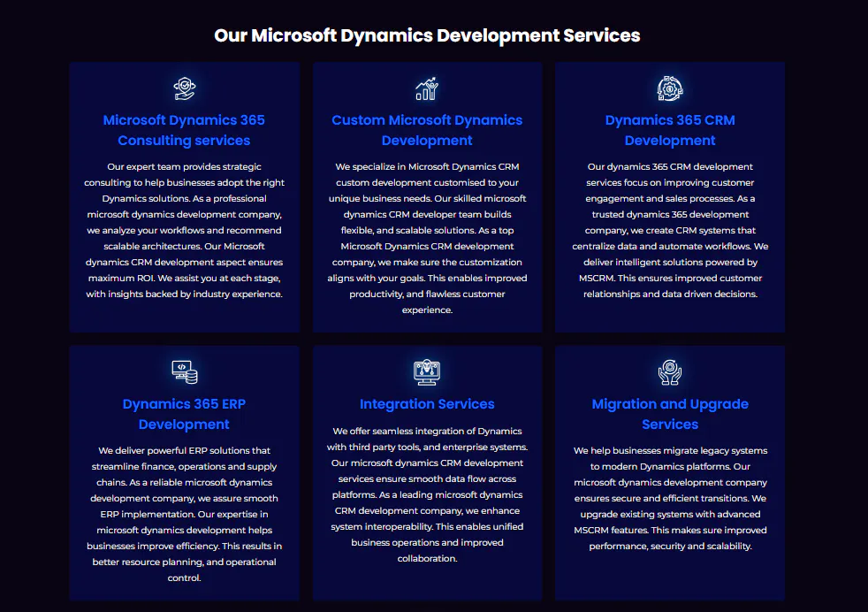Open Dynamics 365 ERP Development heading

coord(184,414)
